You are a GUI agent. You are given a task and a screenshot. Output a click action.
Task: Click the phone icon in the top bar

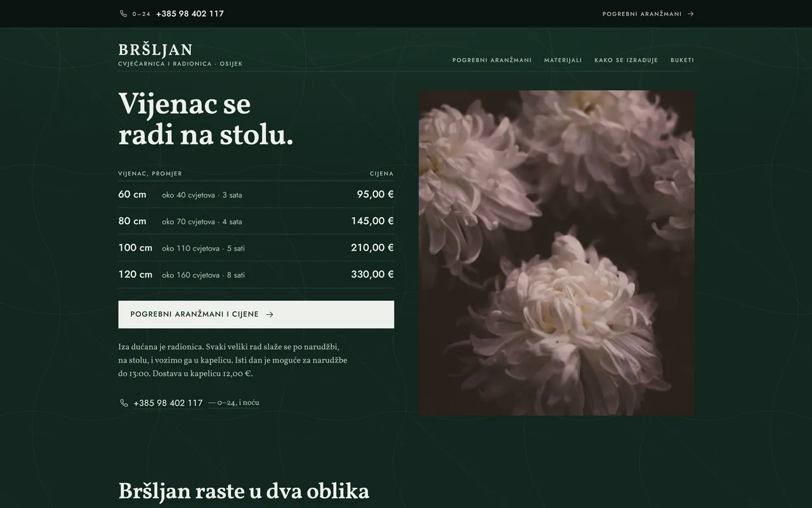124,14
